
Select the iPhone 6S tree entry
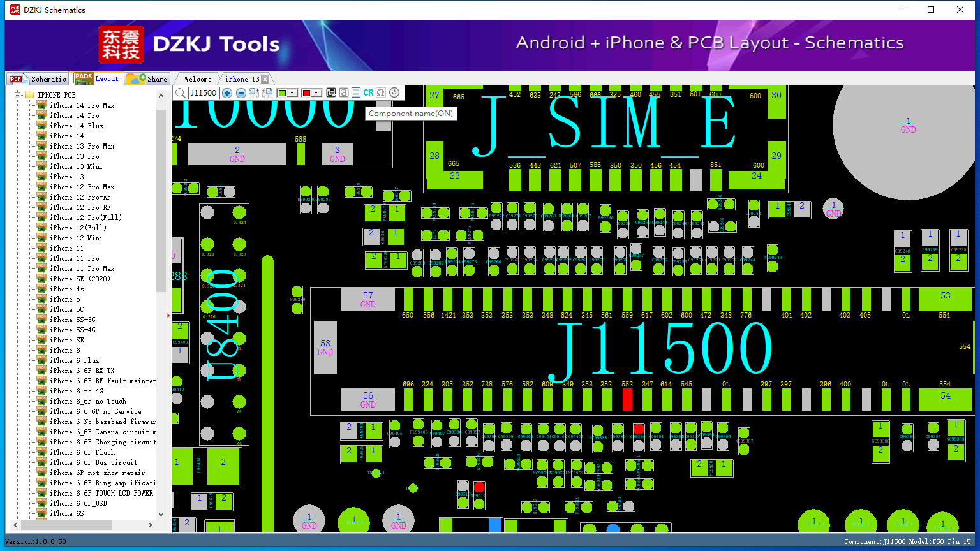67,513
